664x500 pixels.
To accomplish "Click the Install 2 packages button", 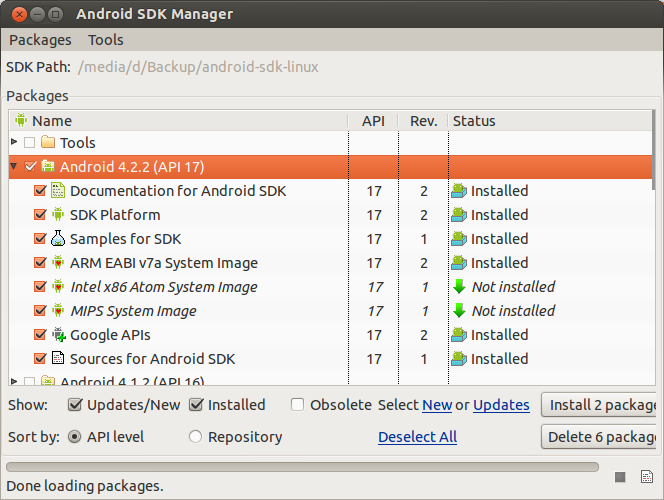I will [x=599, y=405].
